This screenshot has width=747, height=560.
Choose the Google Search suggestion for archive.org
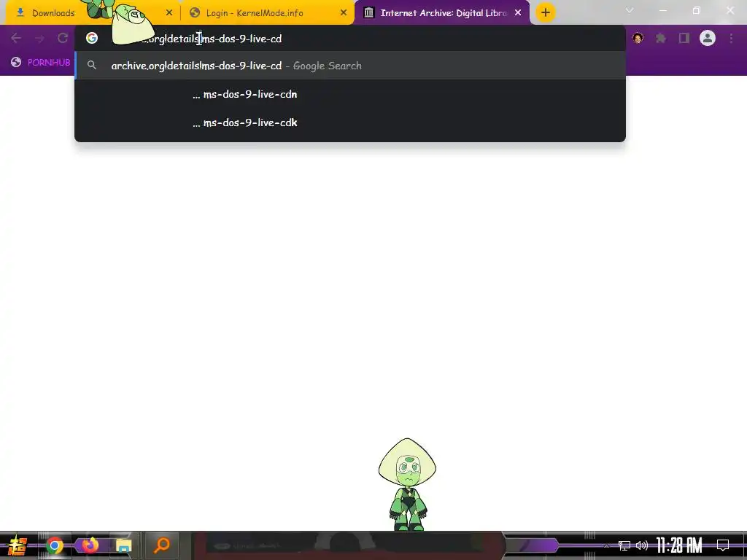[x=350, y=66]
